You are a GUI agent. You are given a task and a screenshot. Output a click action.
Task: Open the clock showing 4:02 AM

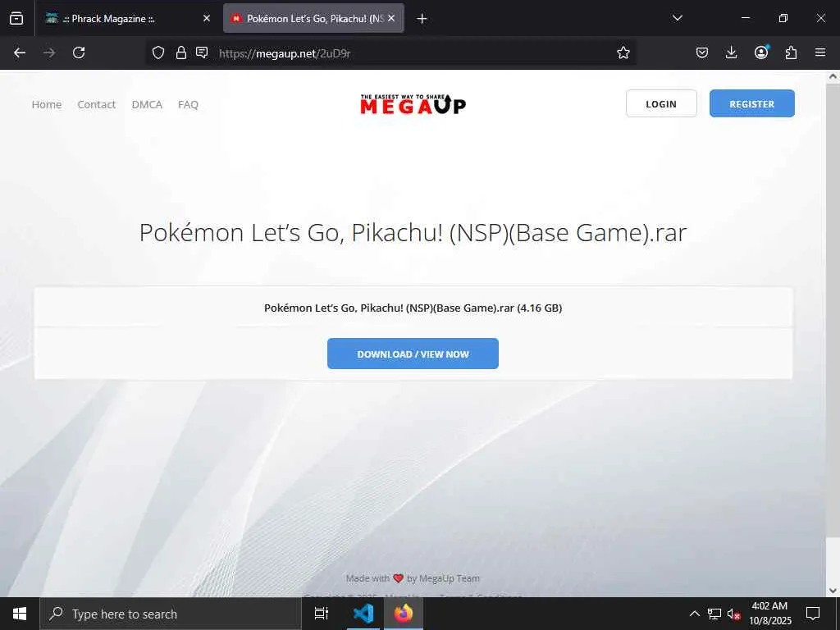[x=769, y=614]
